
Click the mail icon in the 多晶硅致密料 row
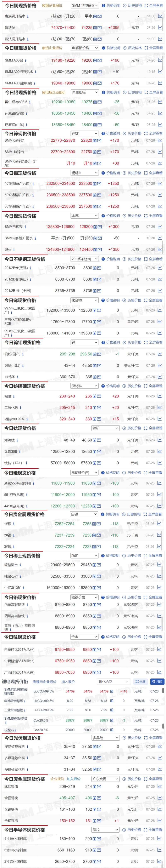(99, 758)
